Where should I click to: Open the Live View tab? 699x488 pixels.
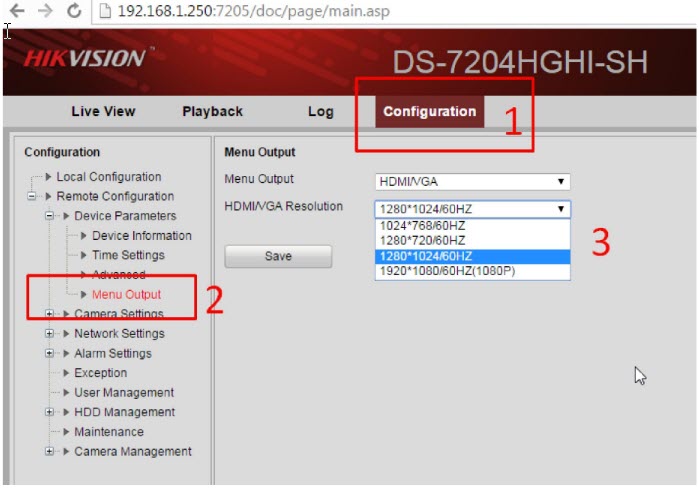click(103, 111)
